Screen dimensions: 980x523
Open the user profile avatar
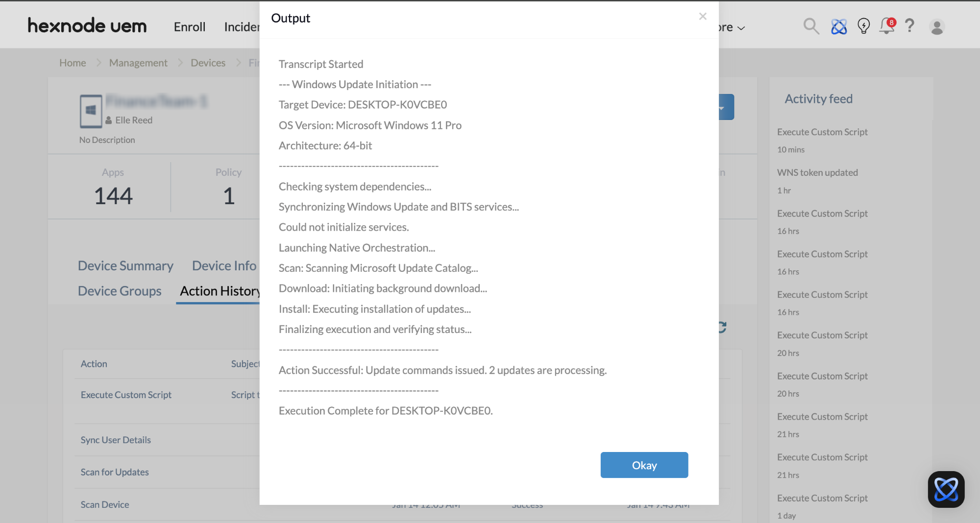pyautogui.click(x=937, y=27)
